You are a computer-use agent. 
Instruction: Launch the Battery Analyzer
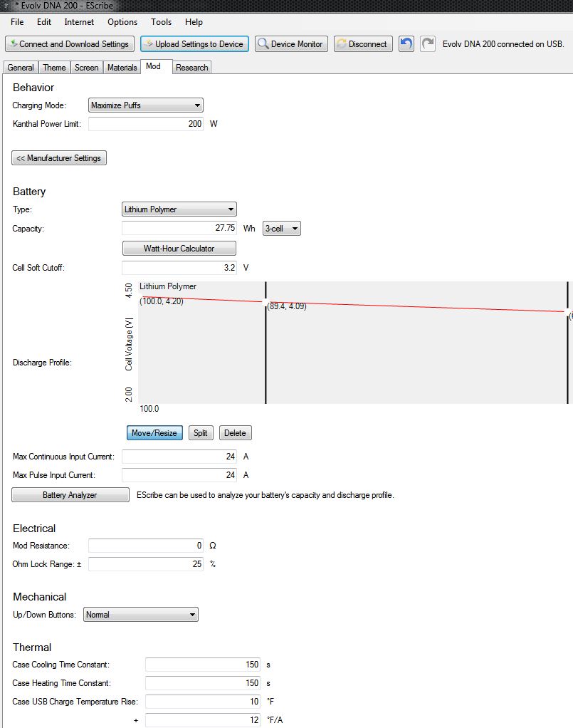pyautogui.click(x=70, y=495)
